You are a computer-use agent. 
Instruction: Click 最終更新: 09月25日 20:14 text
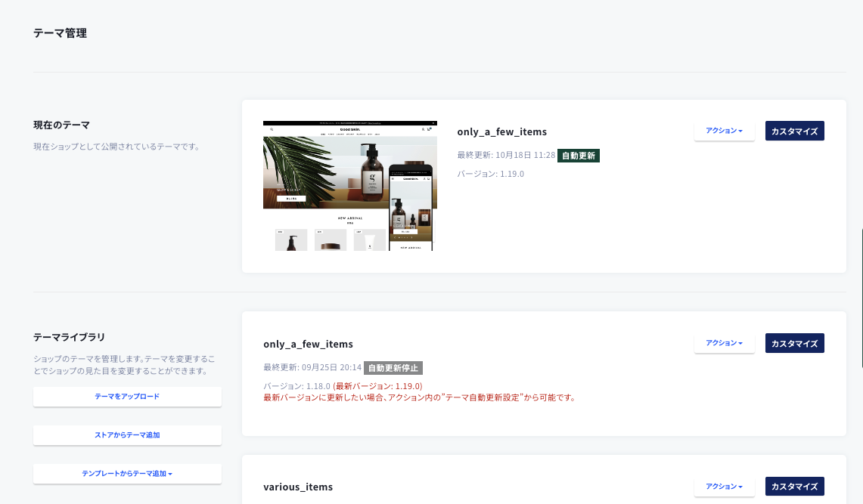click(312, 367)
